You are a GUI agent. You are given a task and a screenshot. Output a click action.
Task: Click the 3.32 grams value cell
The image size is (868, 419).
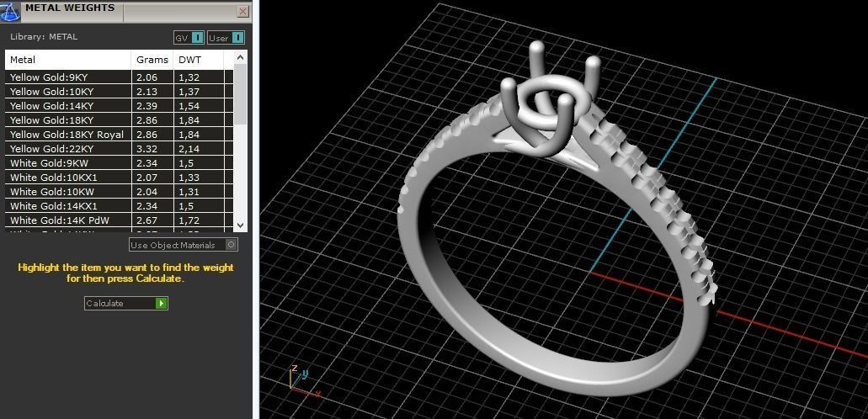pyautogui.click(x=152, y=149)
